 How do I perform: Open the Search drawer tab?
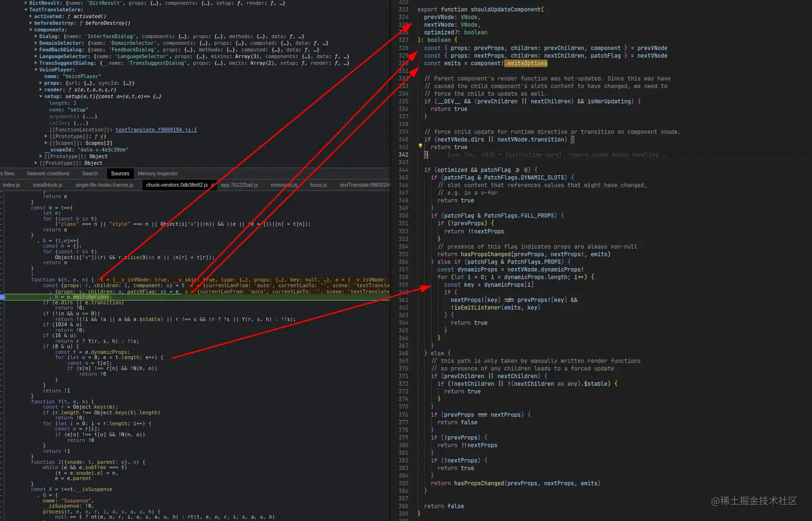point(90,173)
